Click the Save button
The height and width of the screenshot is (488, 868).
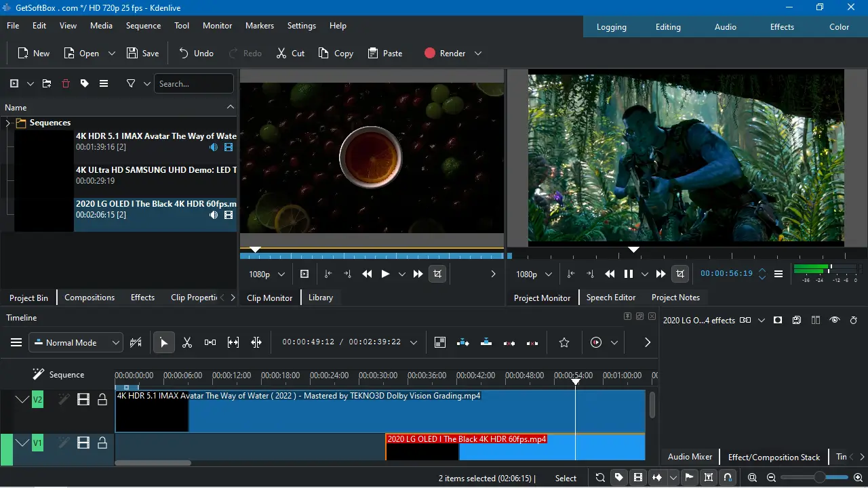[142, 54]
